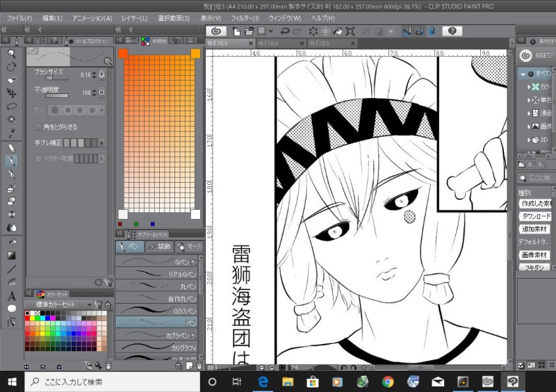This screenshot has width=556, height=392.
Task: Open the レイヤー(L) menu
Action: 134,18
